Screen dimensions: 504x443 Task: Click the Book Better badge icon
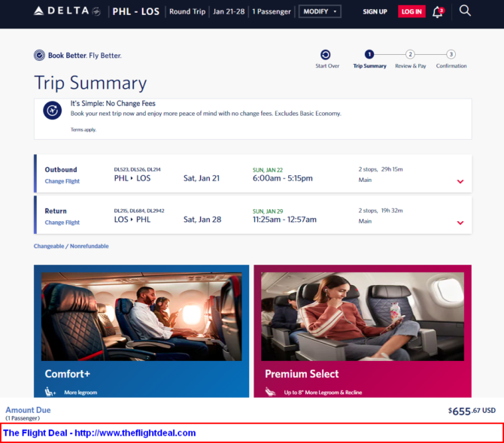pyautogui.click(x=40, y=56)
